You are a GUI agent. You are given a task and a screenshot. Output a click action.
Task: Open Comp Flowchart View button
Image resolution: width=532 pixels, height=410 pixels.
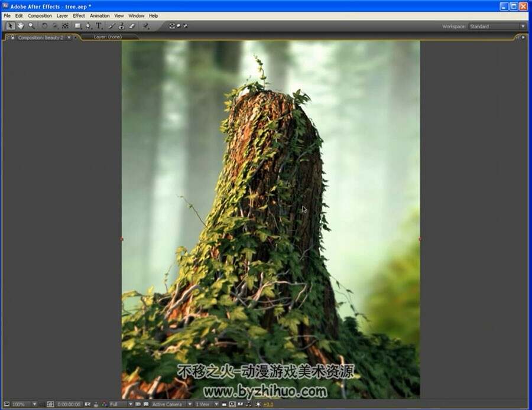tap(249, 404)
